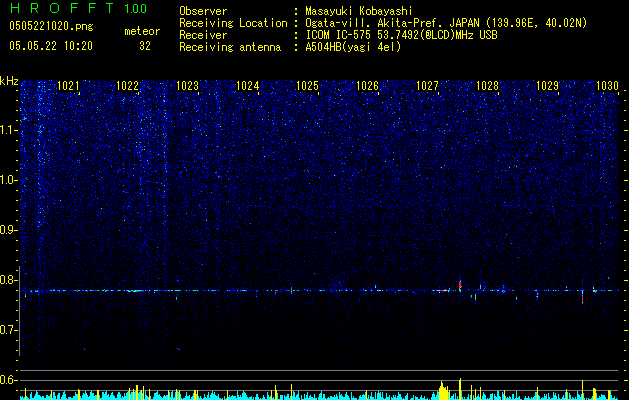629x400 pixels.
Task: Click the 1.0 kHz axis label
Action: tap(9, 180)
